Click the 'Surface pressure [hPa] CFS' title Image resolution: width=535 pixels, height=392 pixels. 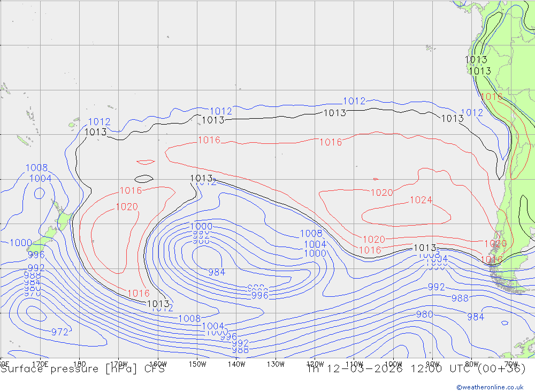click(82, 369)
